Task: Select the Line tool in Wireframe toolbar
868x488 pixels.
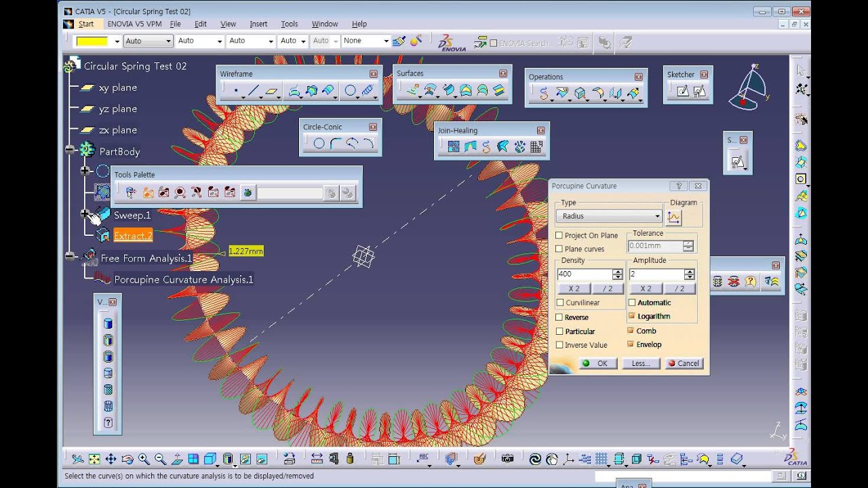Action: [x=254, y=91]
